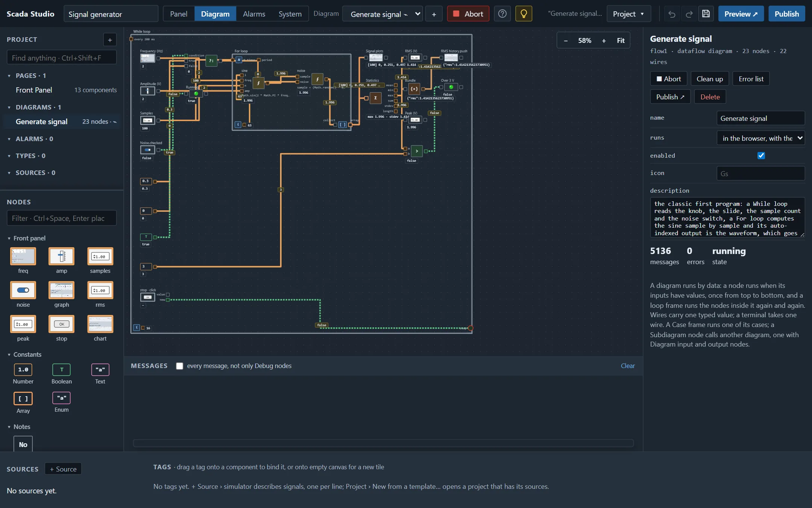
Task: Click the Preview button
Action: point(741,14)
